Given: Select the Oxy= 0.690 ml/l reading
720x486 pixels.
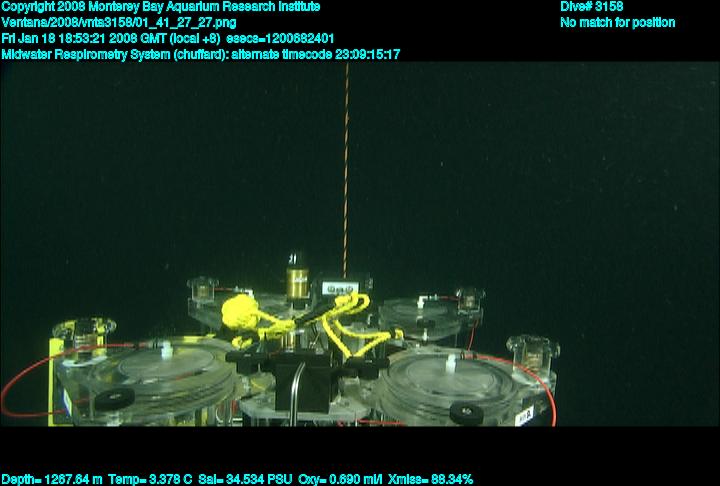Looking at the screenshot, I should 340,479.
